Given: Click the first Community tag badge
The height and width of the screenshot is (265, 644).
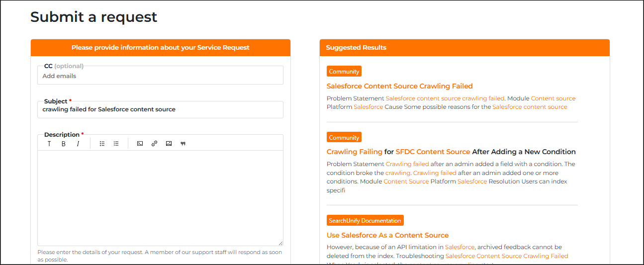Looking at the screenshot, I should [344, 72].
